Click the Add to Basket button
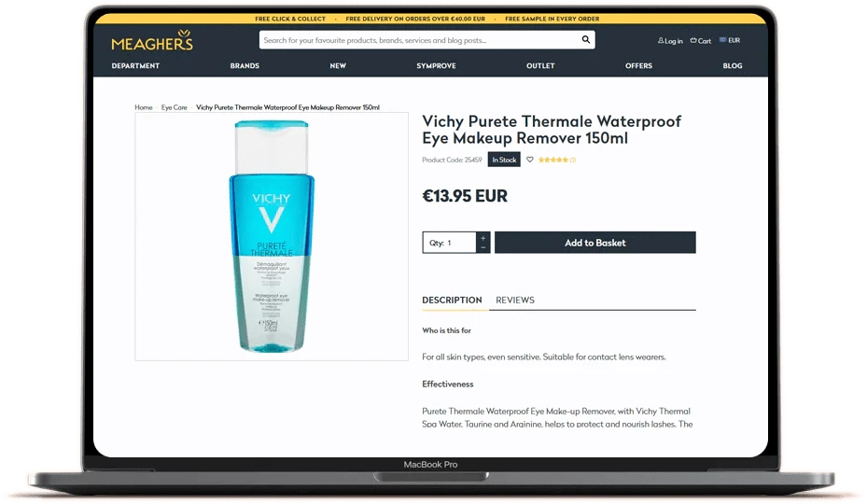 (595, 243)
